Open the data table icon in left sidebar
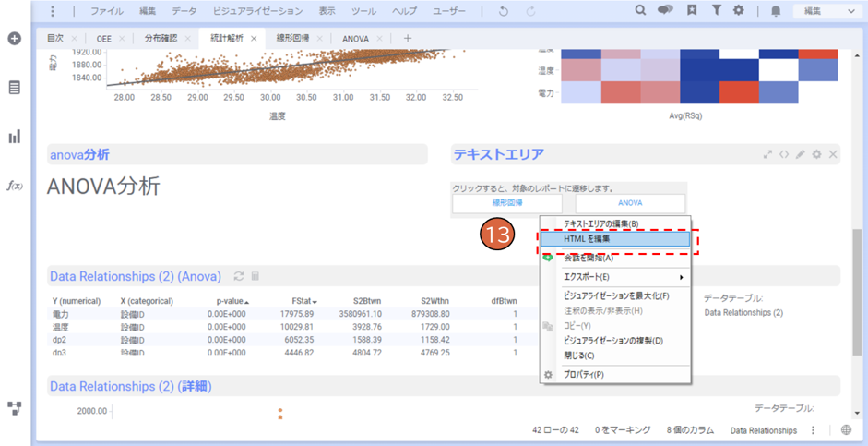 pyautogui.click(x=15, y=88)
